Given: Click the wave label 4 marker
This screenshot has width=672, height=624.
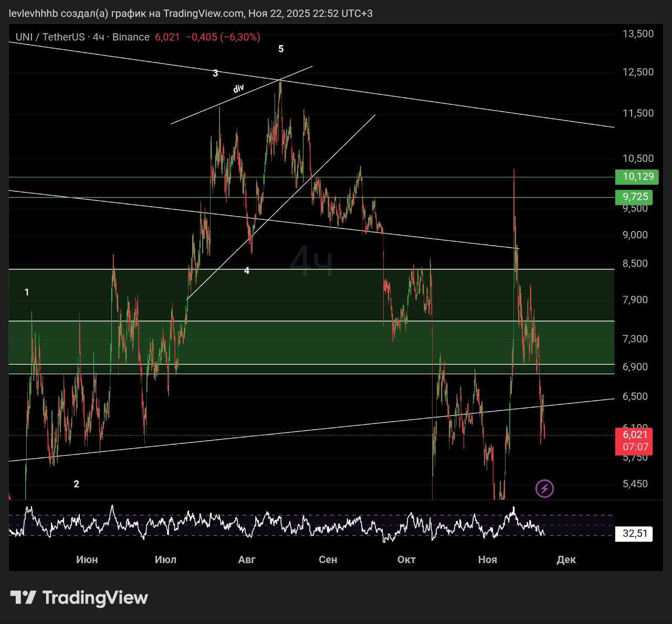Looking at the screenshot, I should click(247, 271).
